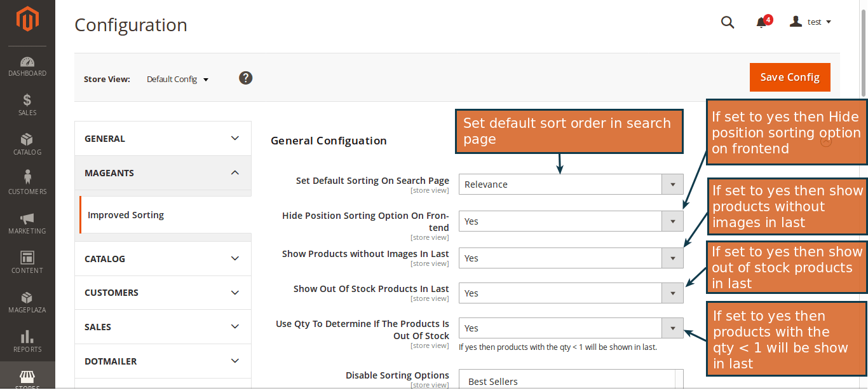
Task: Click the Save Config button
Action: point(790,76)
